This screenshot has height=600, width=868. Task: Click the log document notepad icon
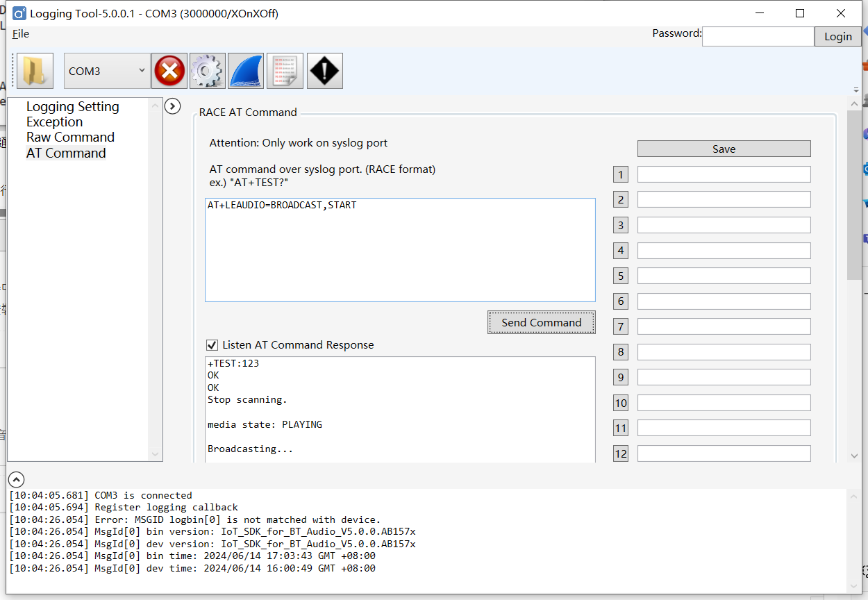point(285,71)
